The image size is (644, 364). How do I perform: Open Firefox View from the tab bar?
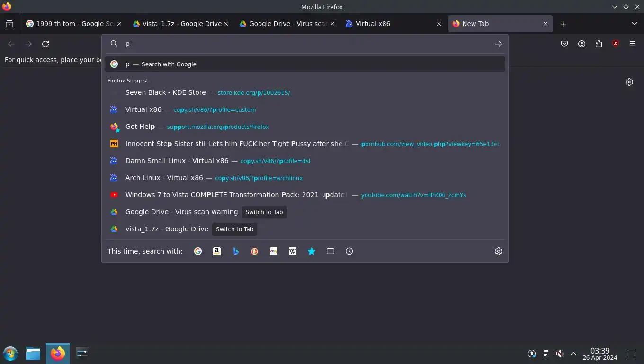(x=9, y=24)
